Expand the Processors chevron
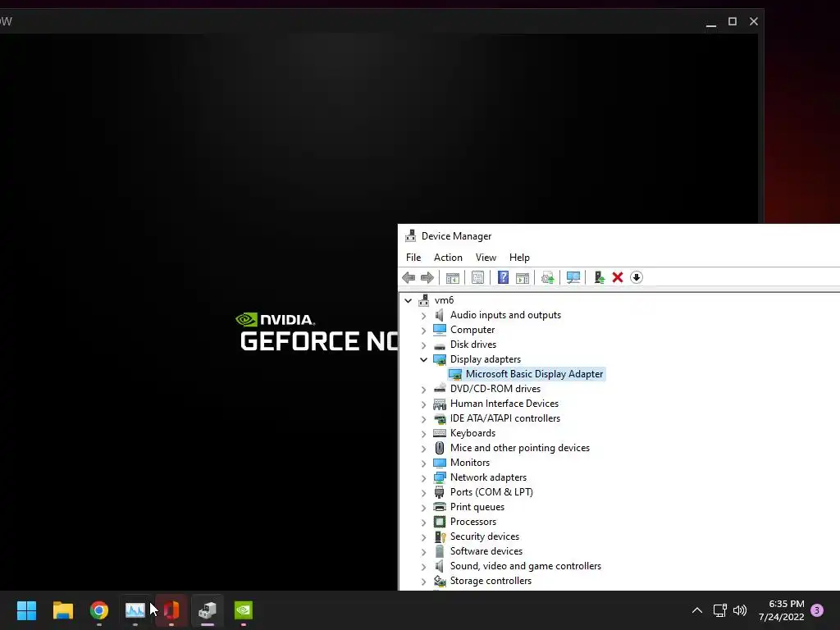This screenshot has width=840, height=630. 424,523
